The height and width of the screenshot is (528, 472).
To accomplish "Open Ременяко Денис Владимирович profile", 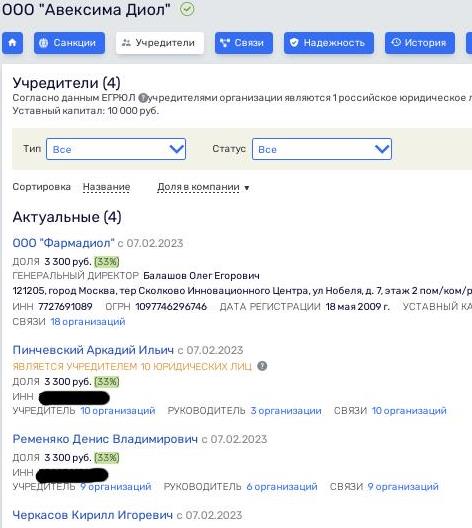I will [x=105, y=439].
